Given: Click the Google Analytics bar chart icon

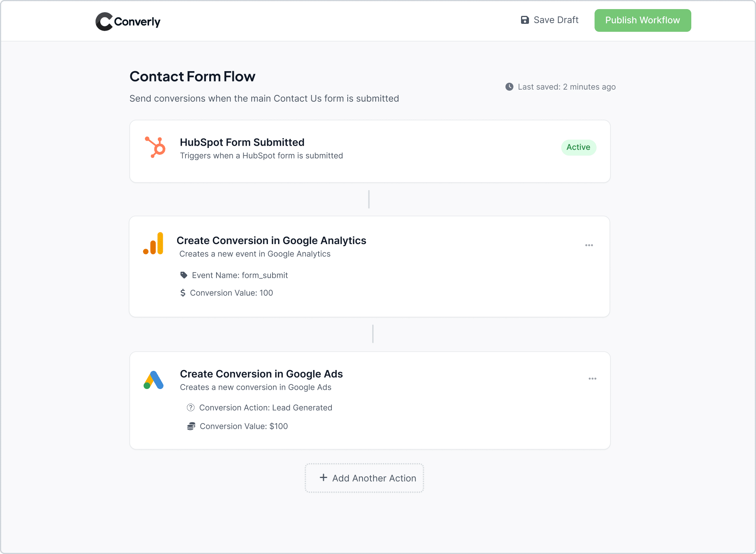Looking at the screenshot, I should 153,243.
